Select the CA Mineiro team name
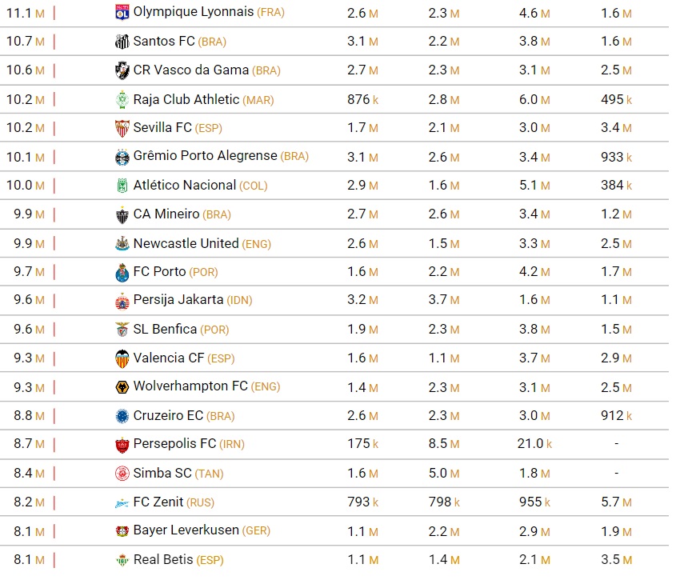The width and height of the screenshot is (700, 588). click(x=166, y=214)
